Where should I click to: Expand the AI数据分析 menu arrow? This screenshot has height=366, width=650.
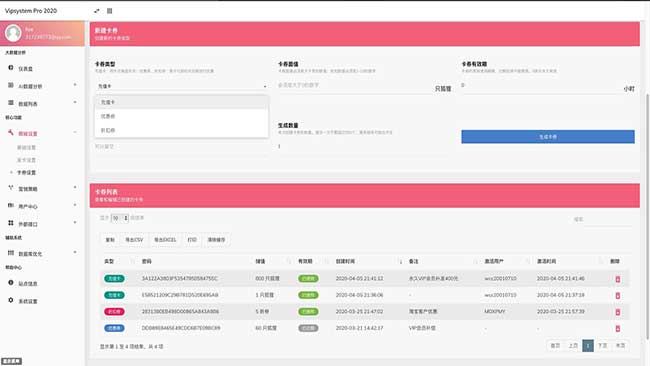[x=75, y=85]
